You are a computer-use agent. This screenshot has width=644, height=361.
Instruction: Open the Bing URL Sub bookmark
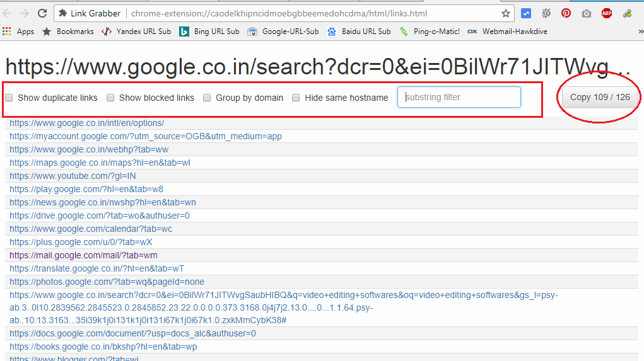209,32
